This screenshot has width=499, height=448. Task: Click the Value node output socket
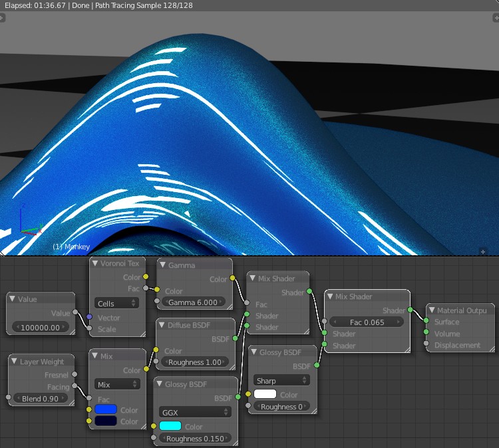75,312
